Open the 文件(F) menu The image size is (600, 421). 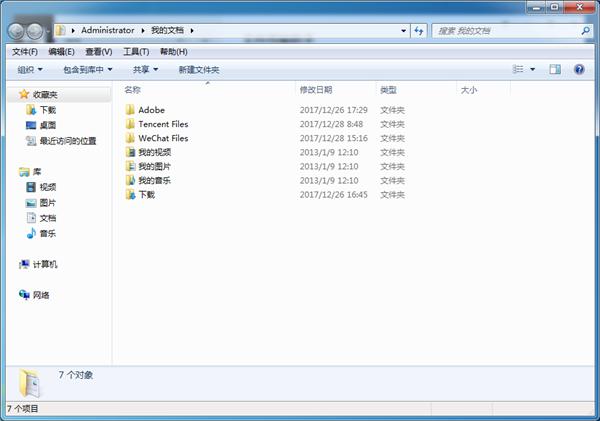click(x=25, y=52)
